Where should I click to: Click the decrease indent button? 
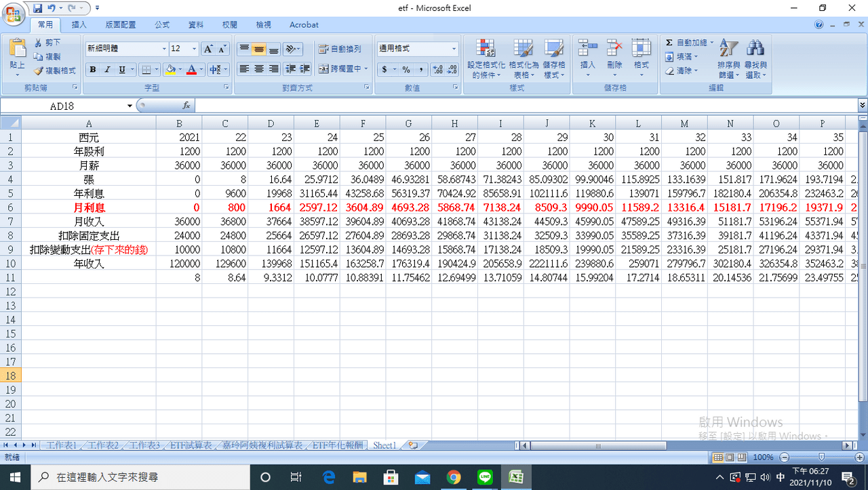point(291,69)
